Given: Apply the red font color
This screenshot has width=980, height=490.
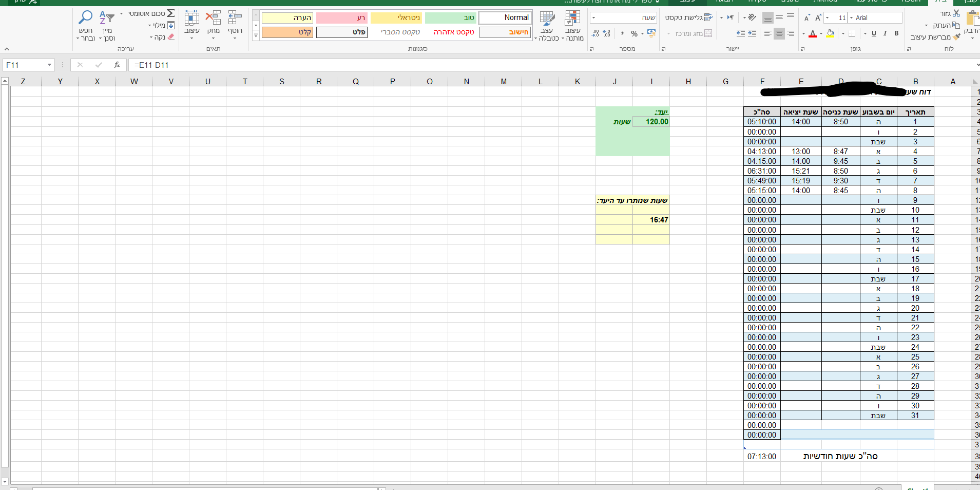Looking at the screenshot, I should click(813, 34).
